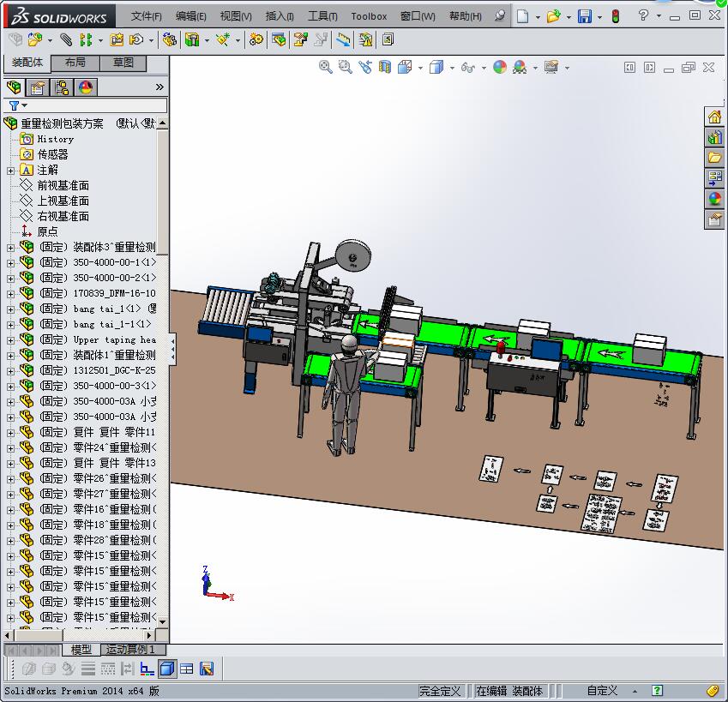Click the 自定义 units status button

(x=602, y=691)
